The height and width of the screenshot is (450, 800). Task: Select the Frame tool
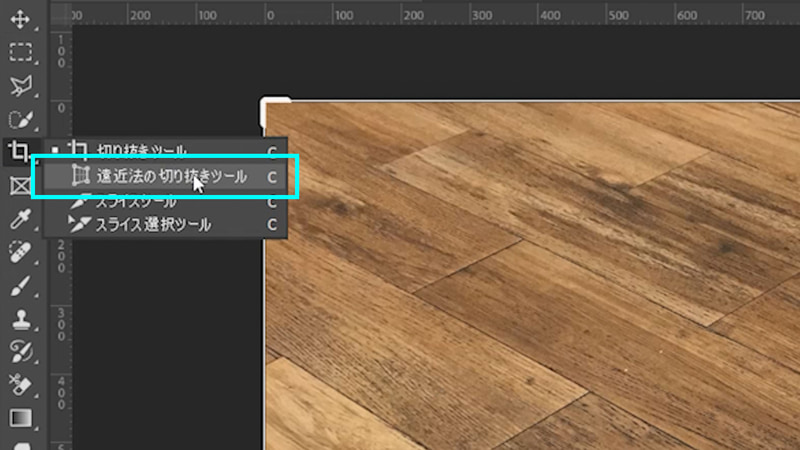click(20, 186)
